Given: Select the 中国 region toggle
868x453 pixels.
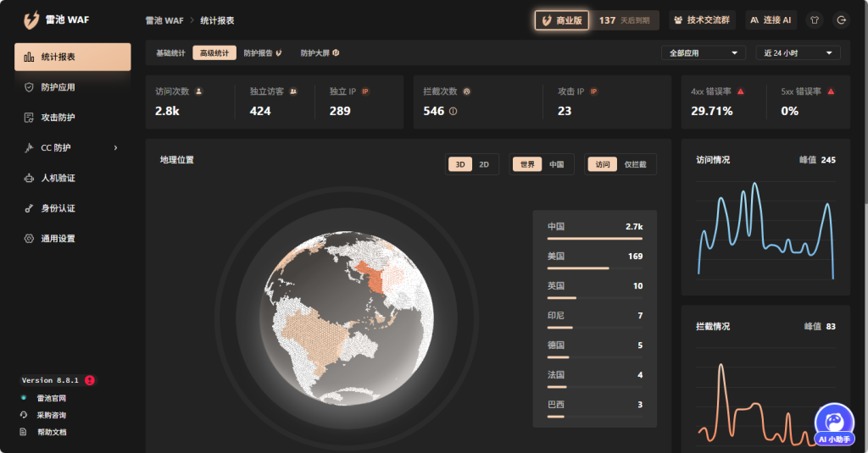Looking at the screenshot, I should tap(556, 164).
